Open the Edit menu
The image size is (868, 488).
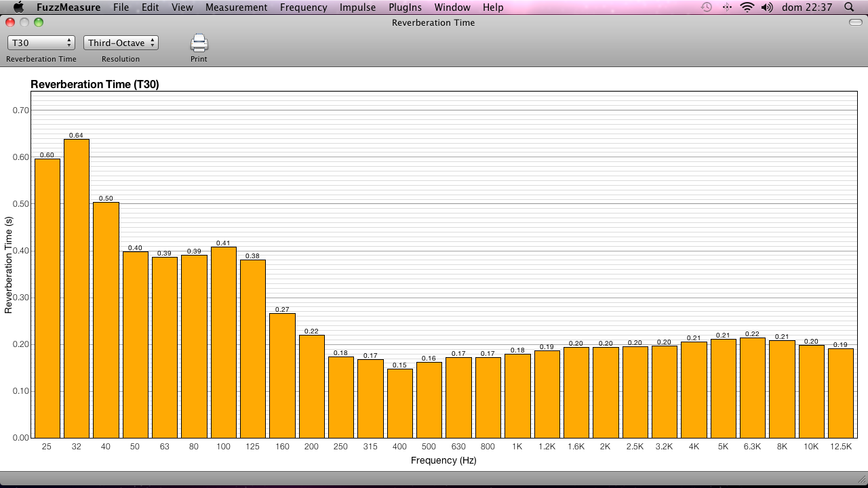point(150,7)
